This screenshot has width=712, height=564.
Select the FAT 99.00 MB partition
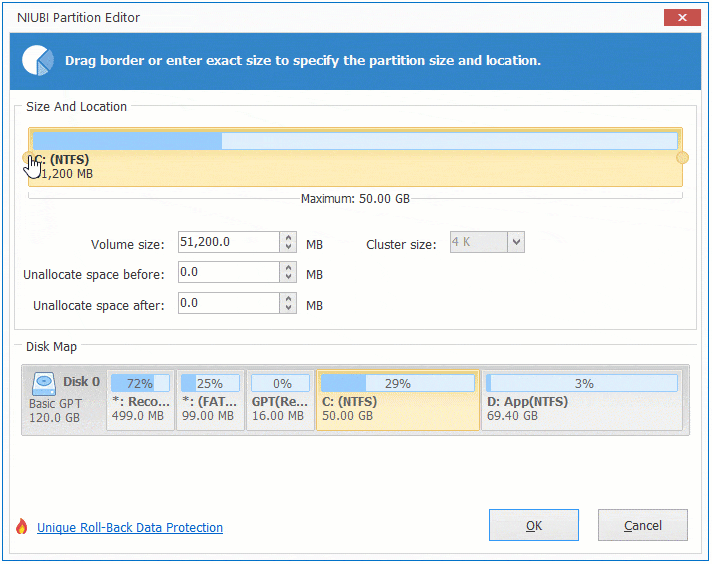coord(210,400)
